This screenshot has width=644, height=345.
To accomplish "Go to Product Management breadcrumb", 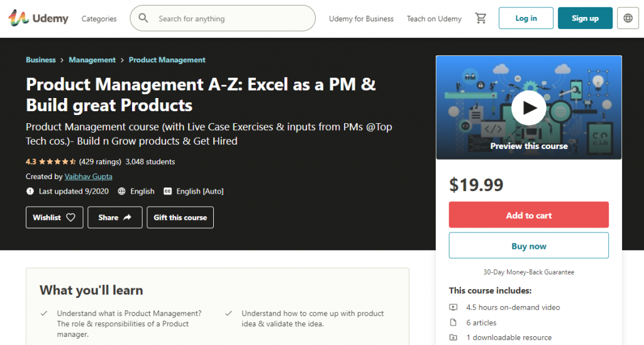I will 167,60.
